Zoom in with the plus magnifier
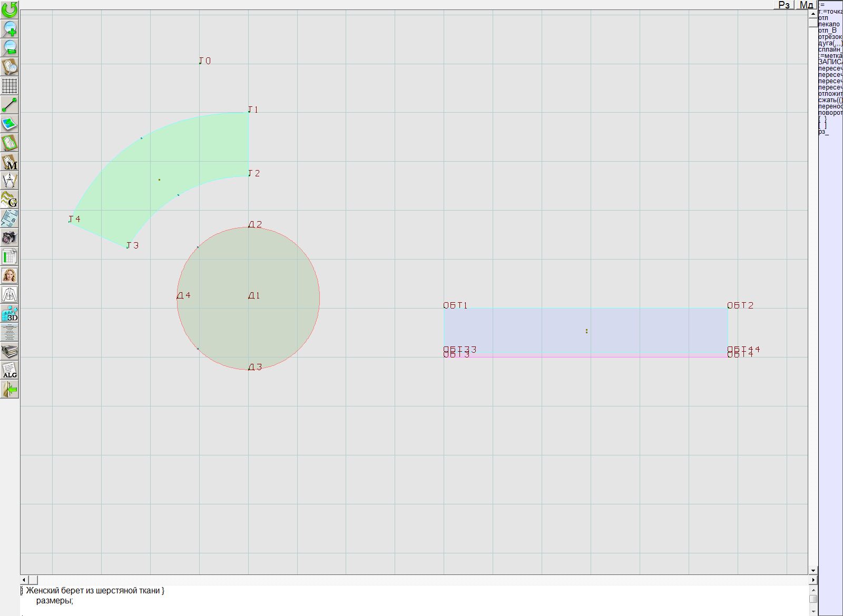843x616 pixels. coord(9,28)
